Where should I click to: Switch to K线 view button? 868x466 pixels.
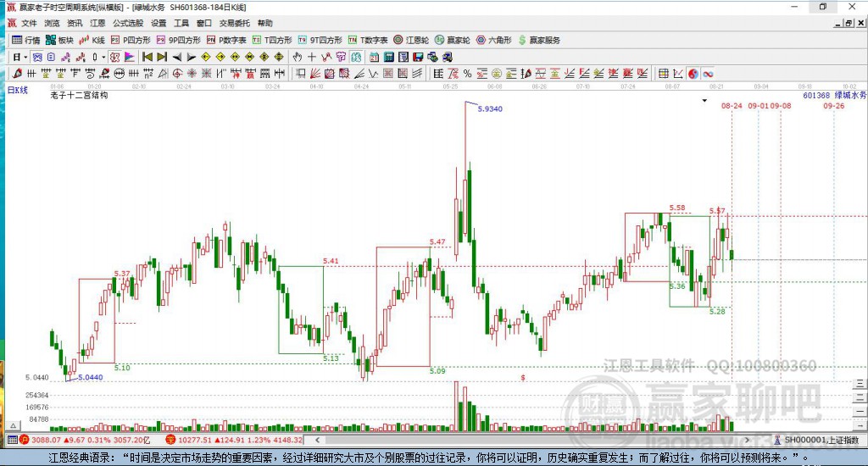(x=92, y=40)
